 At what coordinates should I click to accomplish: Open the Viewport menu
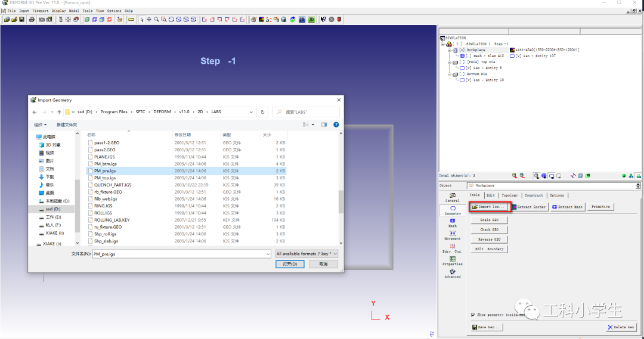(x=41, y=11)
